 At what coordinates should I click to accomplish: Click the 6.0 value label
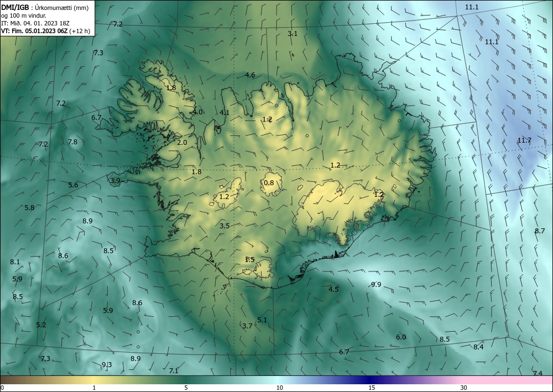[401, 337]
